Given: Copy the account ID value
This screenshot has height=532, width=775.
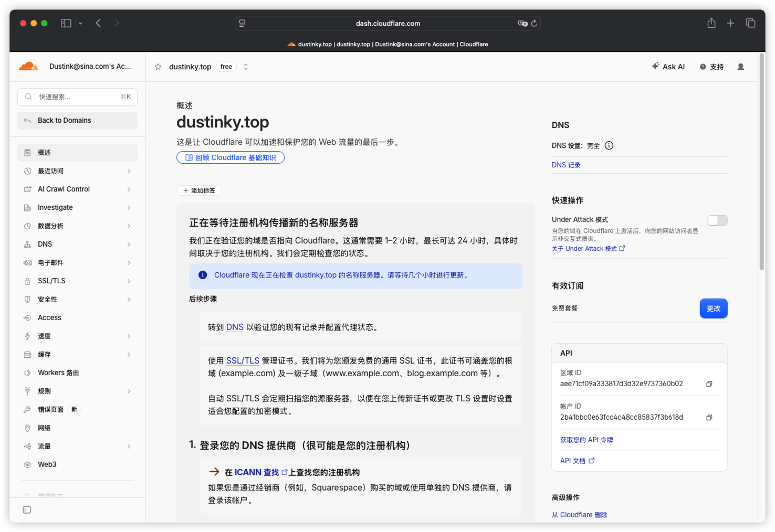Looking at the screenshot, I should 709,418.
